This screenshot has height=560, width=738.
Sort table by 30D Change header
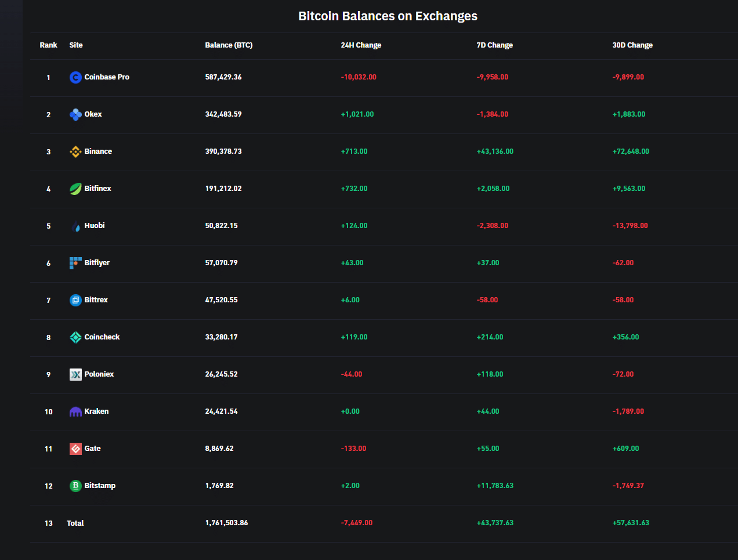(x=632, y=45)
